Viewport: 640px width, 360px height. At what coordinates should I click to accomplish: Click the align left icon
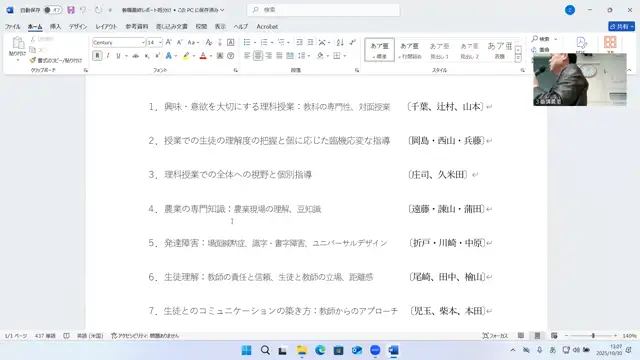tap(247, 56)
